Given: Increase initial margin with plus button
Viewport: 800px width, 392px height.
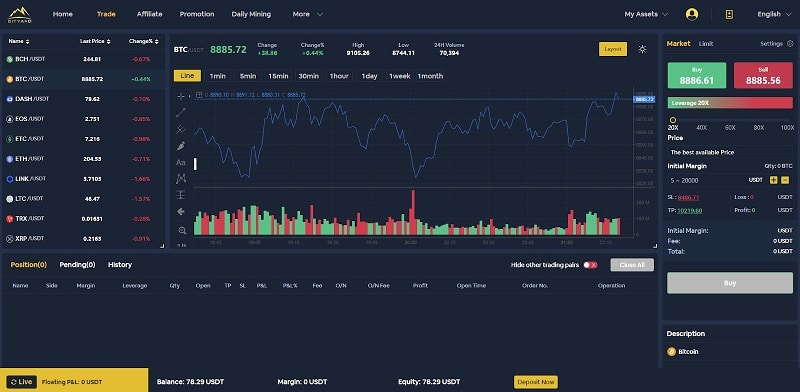Looking at the screenshot, I should tap(773, 180).
